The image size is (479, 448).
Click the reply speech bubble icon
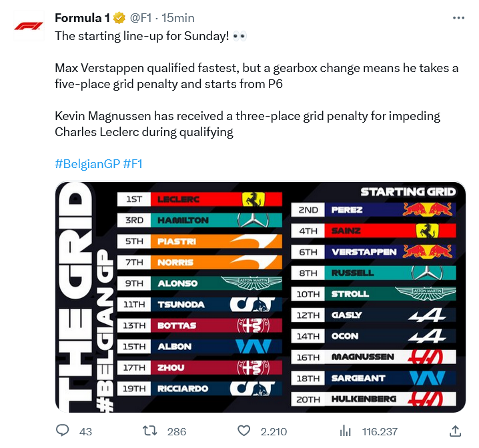click(63, 431)
